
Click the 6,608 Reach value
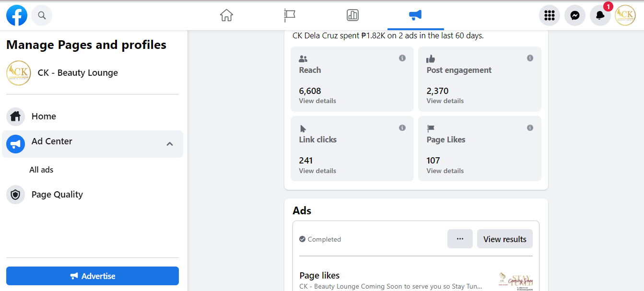coord(310,91)
